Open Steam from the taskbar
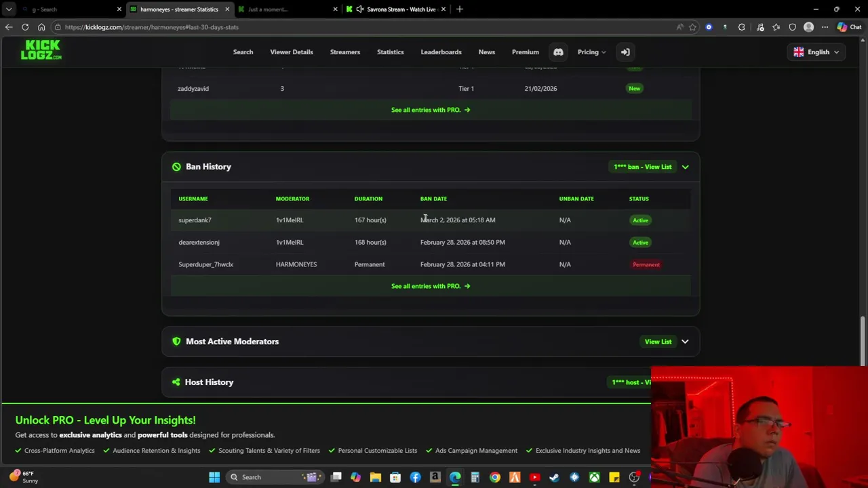Screen dimensions: 868x488 tap(554, 477)
